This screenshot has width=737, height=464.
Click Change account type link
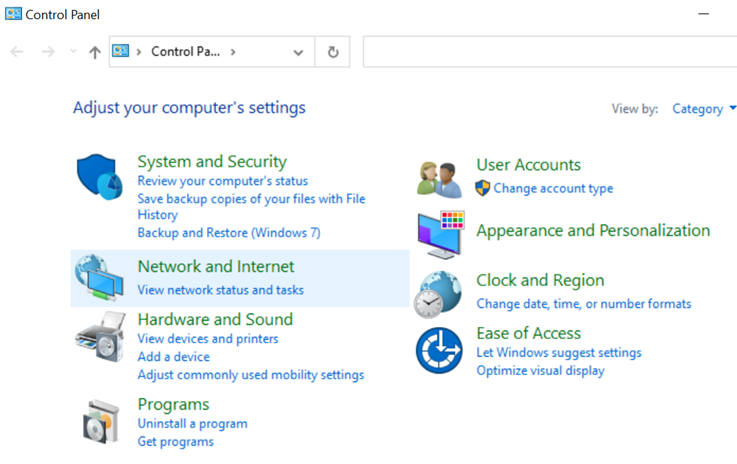(x=553, y=188)
